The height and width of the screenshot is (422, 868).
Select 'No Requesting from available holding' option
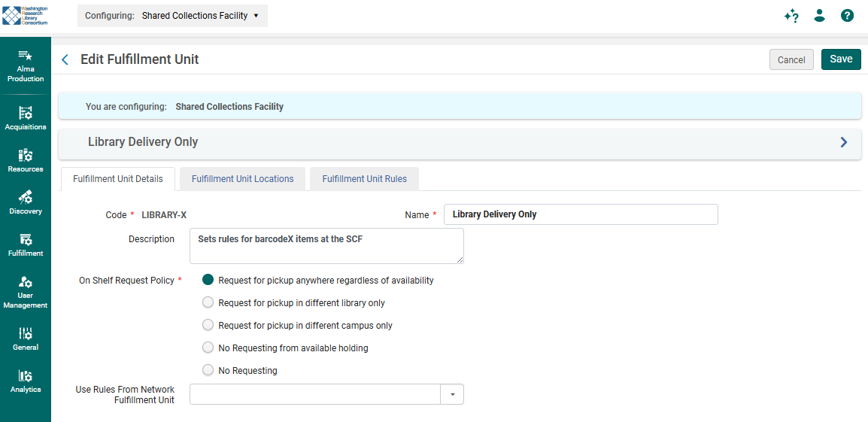coord(208,348)
